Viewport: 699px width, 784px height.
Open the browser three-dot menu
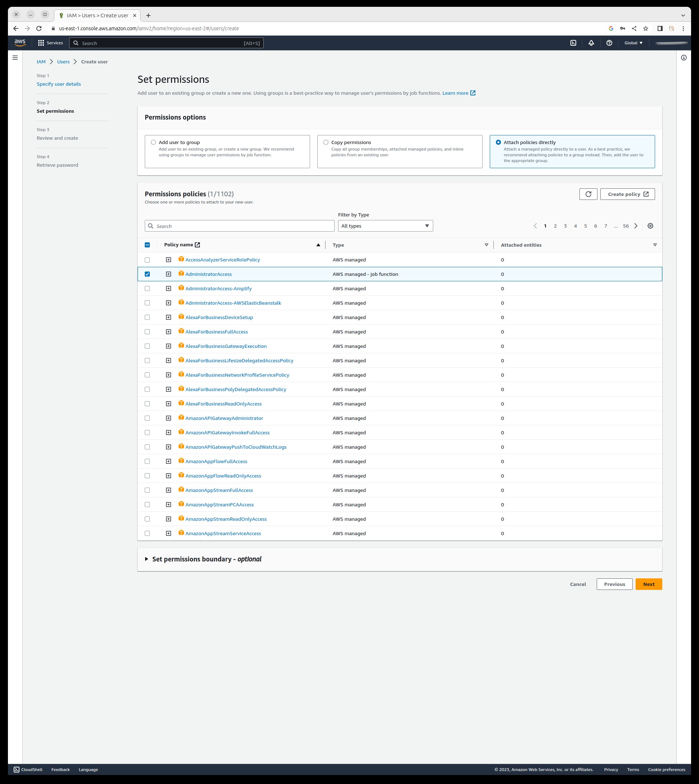(x=683, y=28)
